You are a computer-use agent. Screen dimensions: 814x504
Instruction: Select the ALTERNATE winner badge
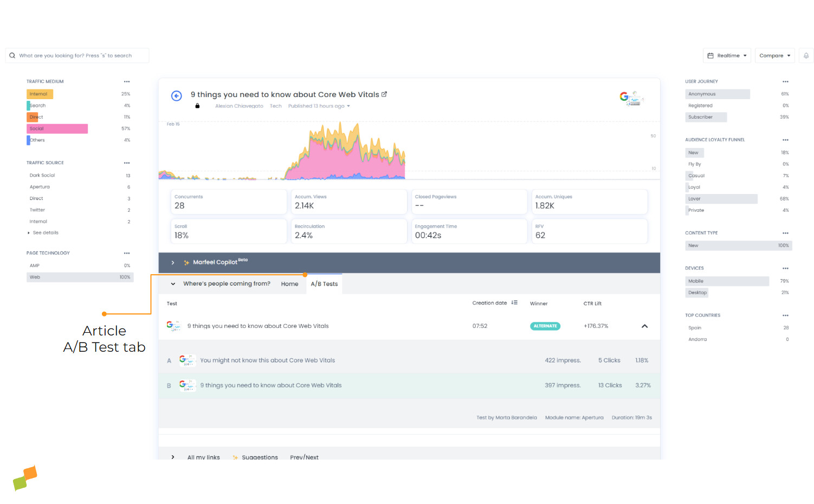[545, 326]
